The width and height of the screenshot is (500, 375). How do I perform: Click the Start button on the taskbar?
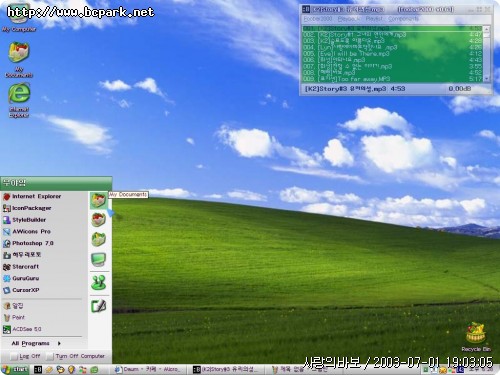[x=15, y=369]
